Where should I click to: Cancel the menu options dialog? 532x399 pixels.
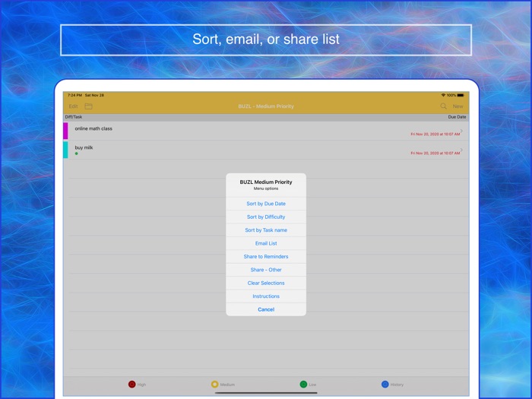pyautogui.click(x=266, y=309)
